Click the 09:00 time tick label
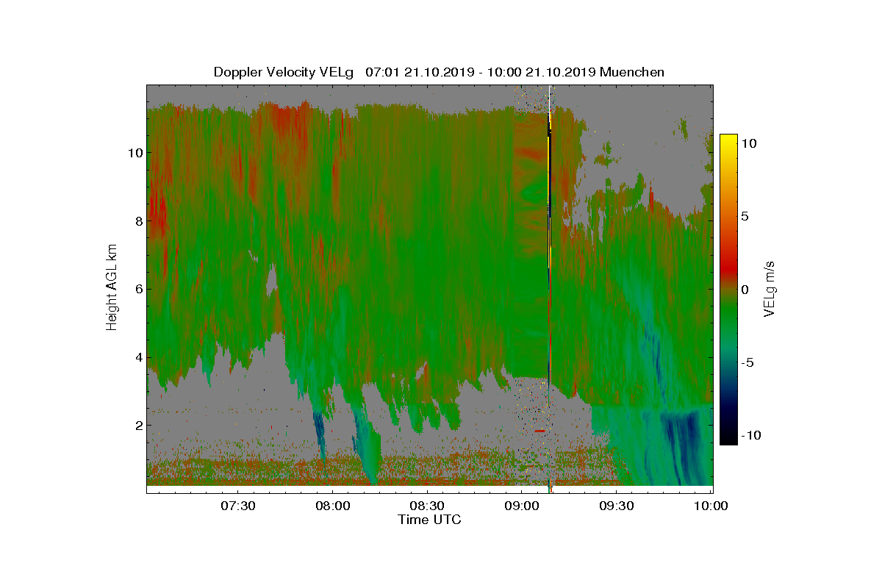Image resolution: width=882 pixels, height=588 pixels. (x=522, y=506)
